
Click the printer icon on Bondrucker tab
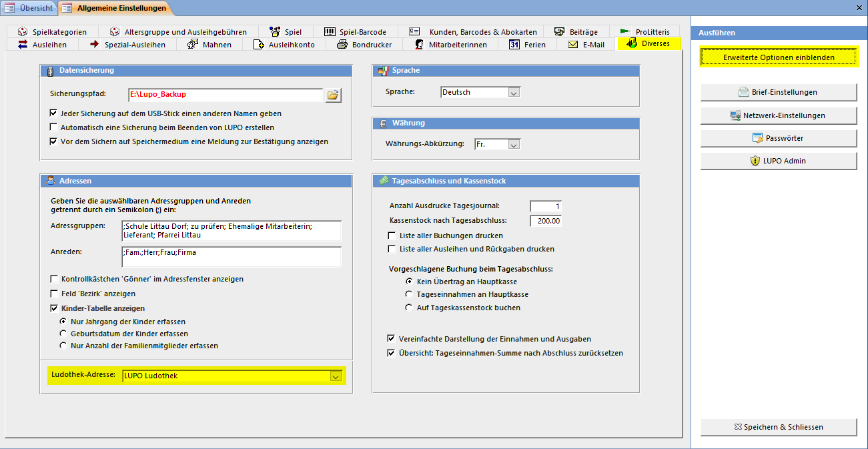(342, 45)
